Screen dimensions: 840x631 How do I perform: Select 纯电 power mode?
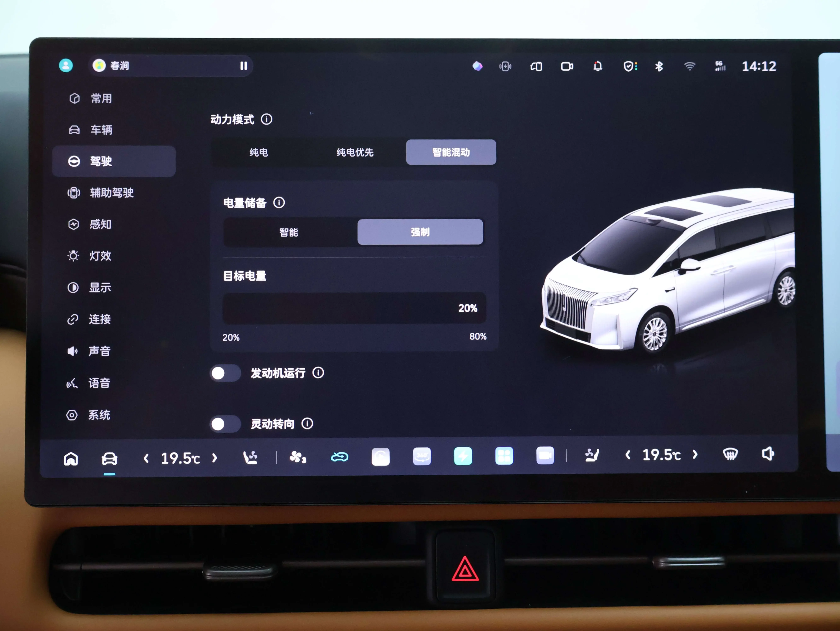[259, 152]
